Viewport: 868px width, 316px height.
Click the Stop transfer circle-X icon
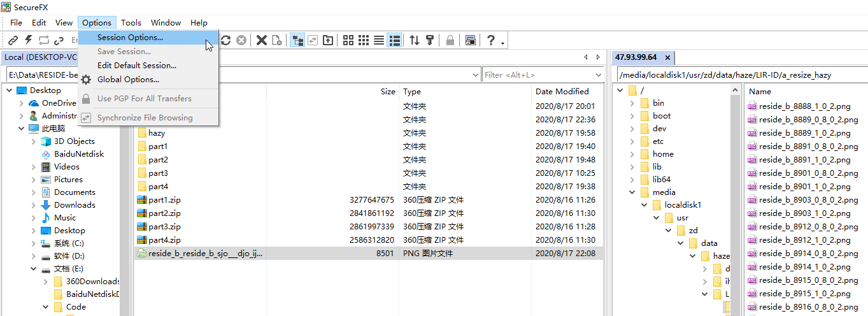(x=241, y=40)
